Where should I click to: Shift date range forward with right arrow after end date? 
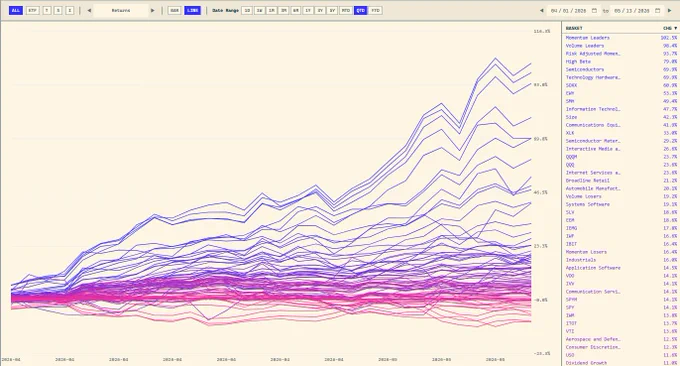point(670,10)
